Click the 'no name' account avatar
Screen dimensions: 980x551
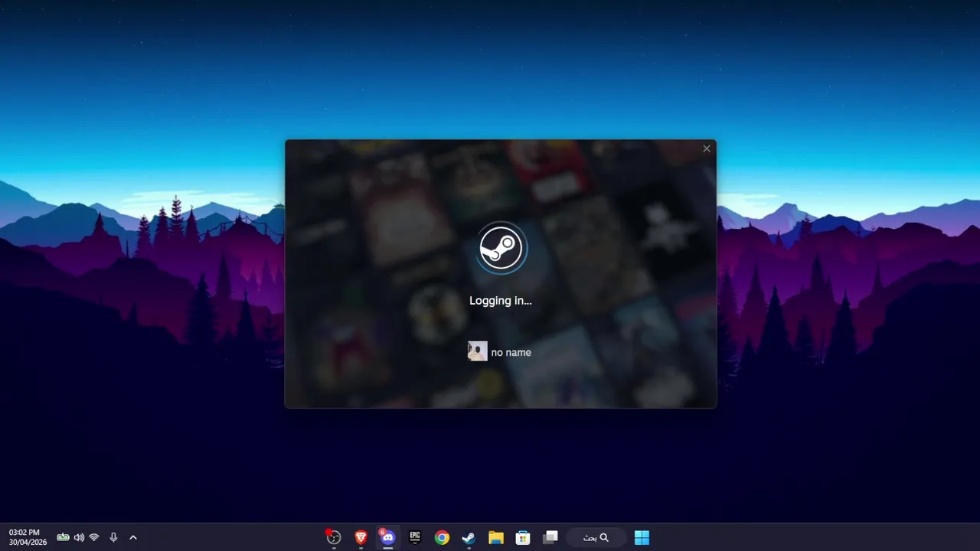point(477,351)
